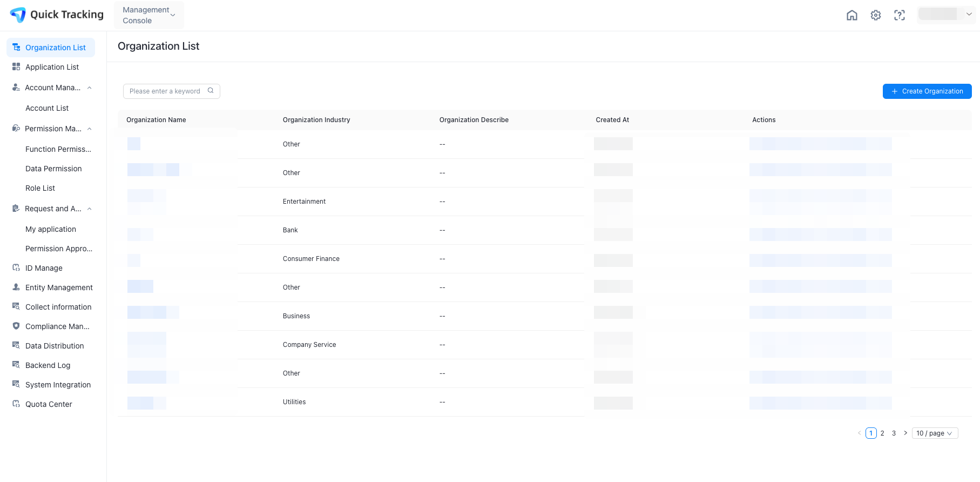This screenshot has width=980, height=482.
Task: Open settings via the gear icon
Action: pyautogui.click(x=875, y=15)
